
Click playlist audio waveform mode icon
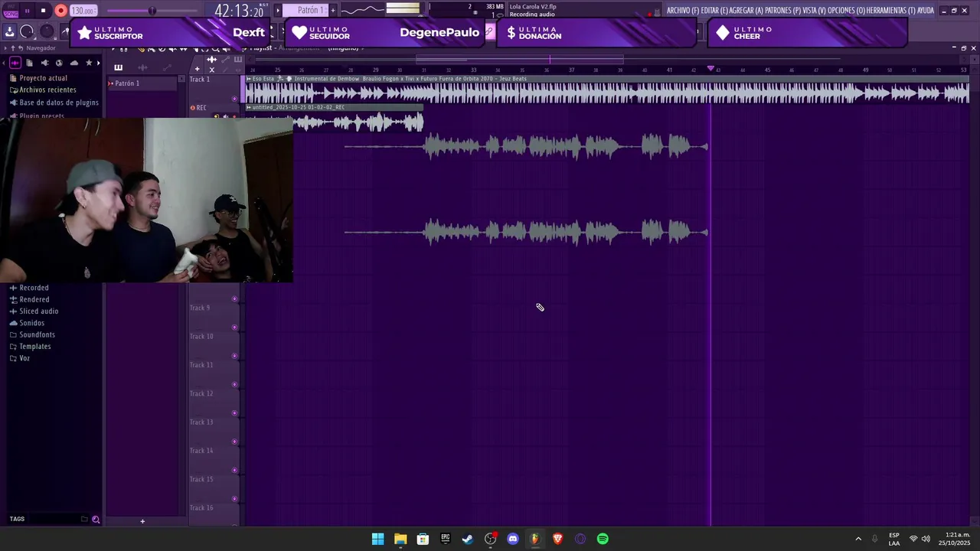(x=212, y=60)
